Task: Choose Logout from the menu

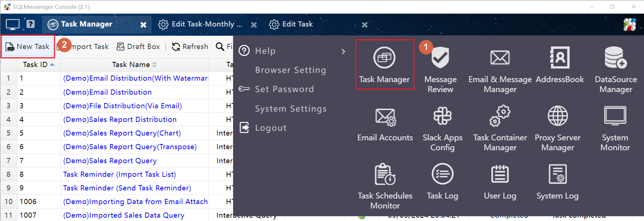Action: click(271, 128)
